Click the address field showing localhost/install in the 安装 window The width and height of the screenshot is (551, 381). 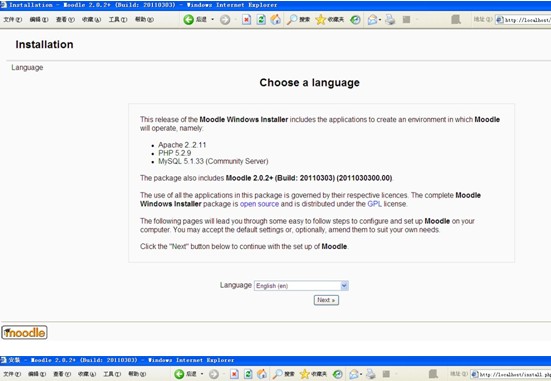click(511, 375)
